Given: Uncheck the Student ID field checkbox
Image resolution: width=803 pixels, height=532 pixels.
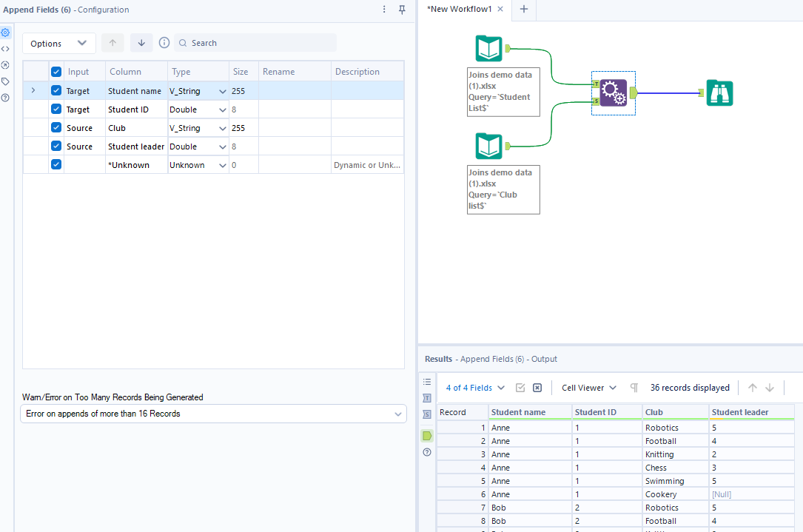Looking at the screenshot, I should 56,110.
